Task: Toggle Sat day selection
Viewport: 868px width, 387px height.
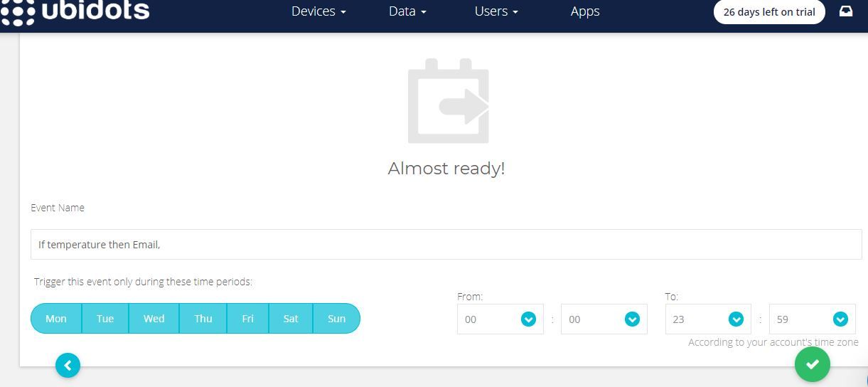Action: pyautogui.click(x=291, y=319)
